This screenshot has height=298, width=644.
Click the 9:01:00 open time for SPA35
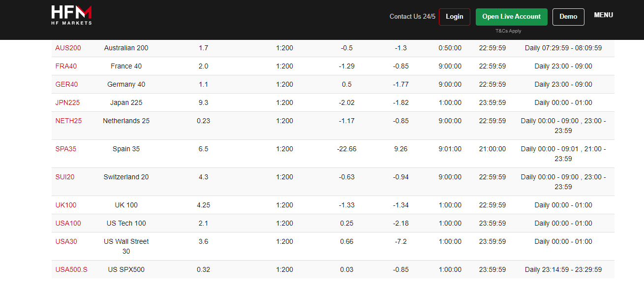(450, 149)
